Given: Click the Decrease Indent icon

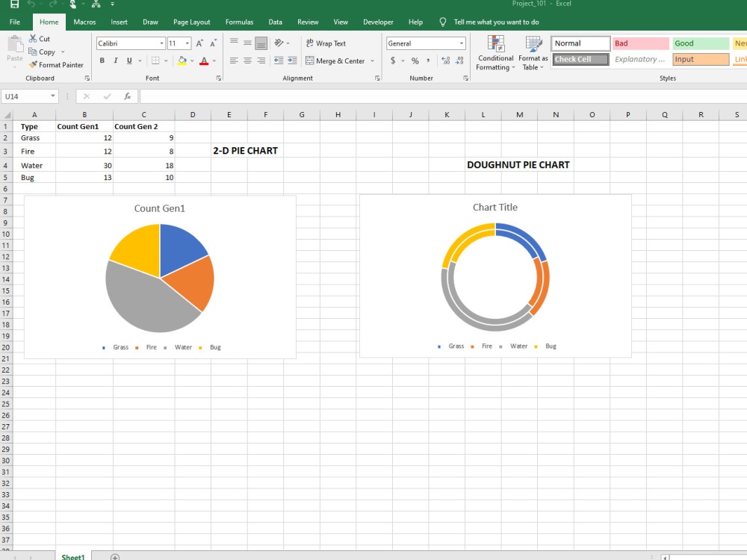Looking at the screenshot, I should pyautogui.click(x=279, y=60).
